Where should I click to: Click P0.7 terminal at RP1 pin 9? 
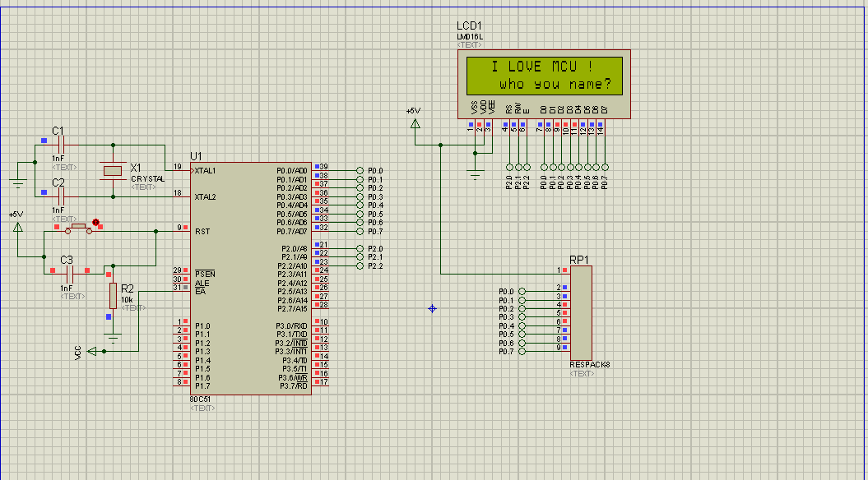click(522, 352)
